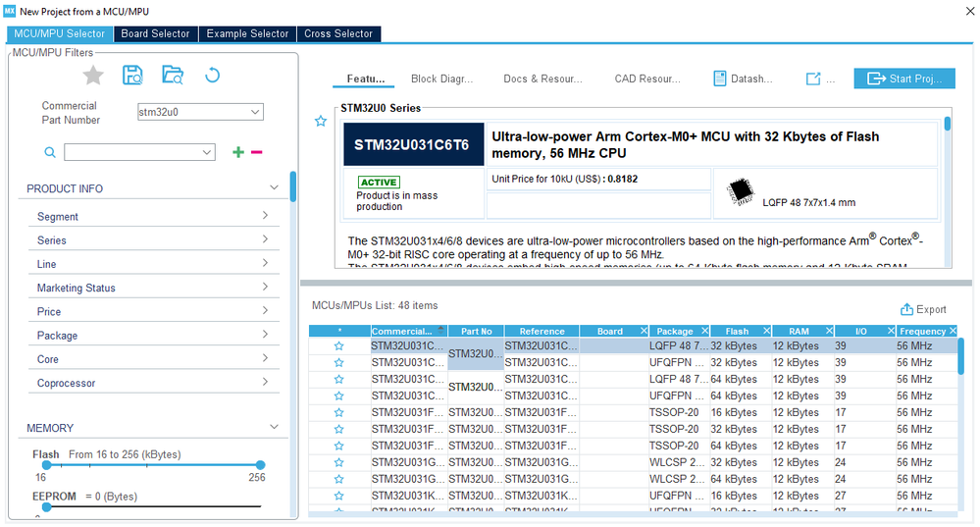Collapse the PRODUCT INFO section

pos(274,187)
